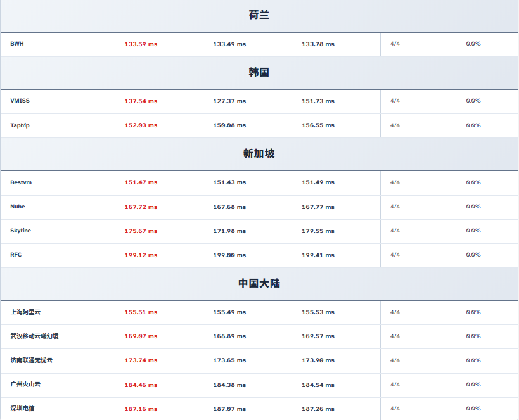
Task: Open the 上海阿里云 node entry
Action: pos(25,312)
